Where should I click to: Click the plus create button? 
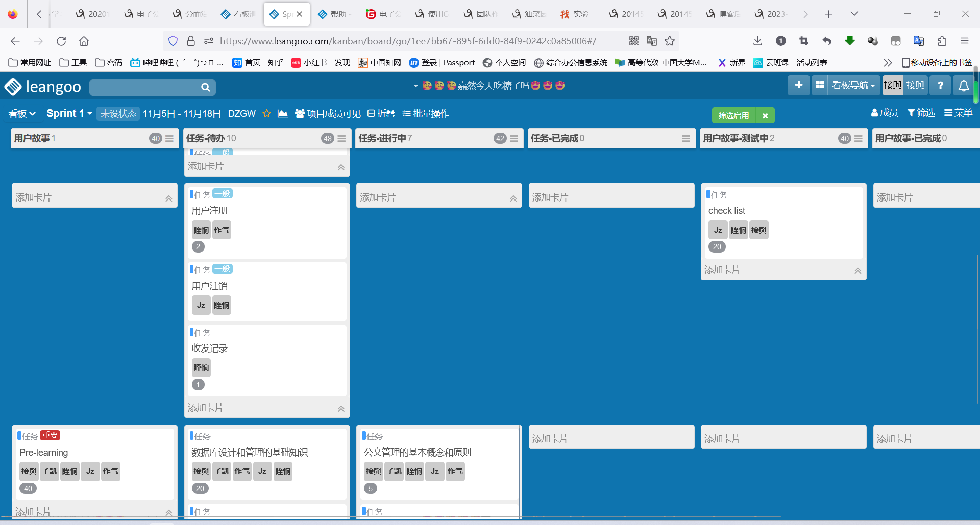[799, 85]
